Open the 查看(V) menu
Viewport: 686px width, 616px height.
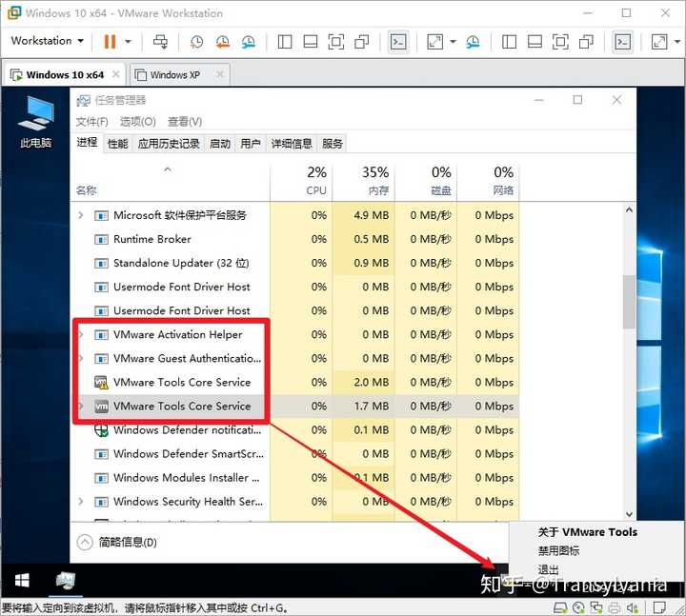pos(185,122)
